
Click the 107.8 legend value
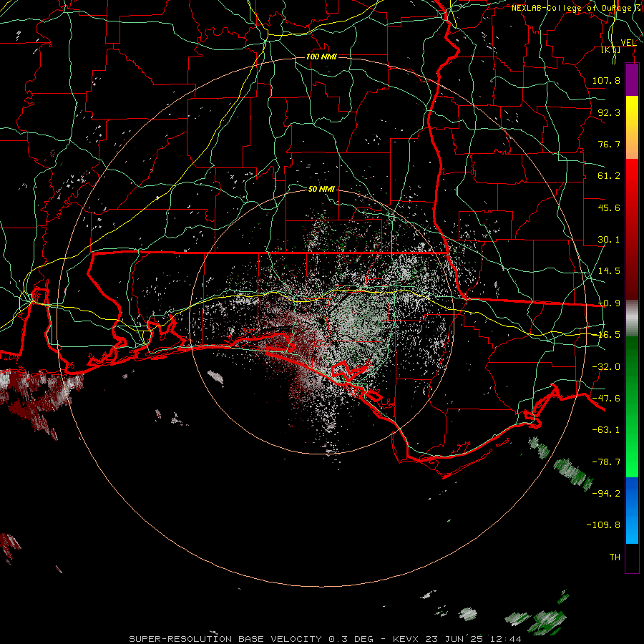(606, 80)
